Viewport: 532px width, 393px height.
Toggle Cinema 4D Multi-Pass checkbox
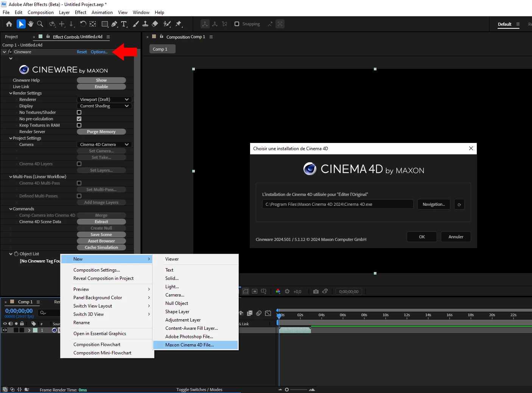[79, 183]
